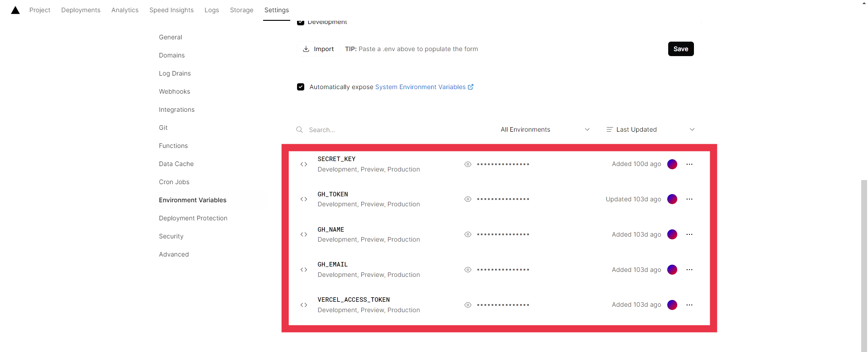Open Domains settings in sidebar
The width and height of the screenshot is (868, 352).
pos(172,55)
